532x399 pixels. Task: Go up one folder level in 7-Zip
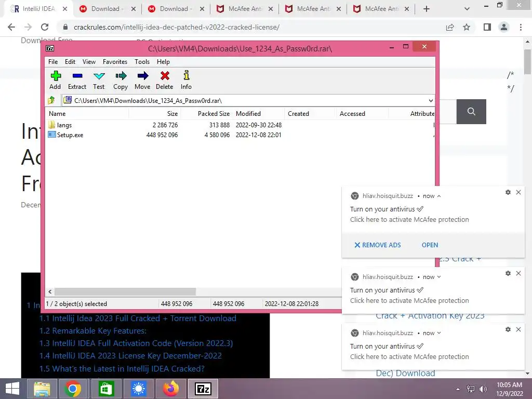51,100
